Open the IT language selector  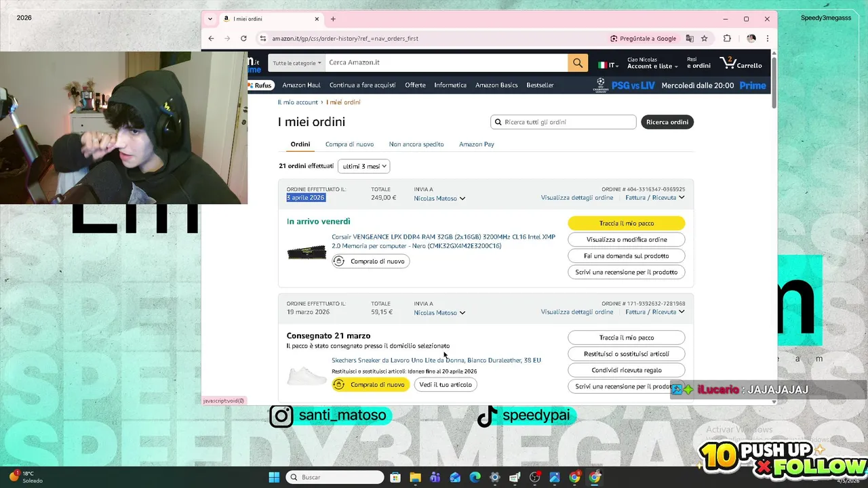[608, 65]
